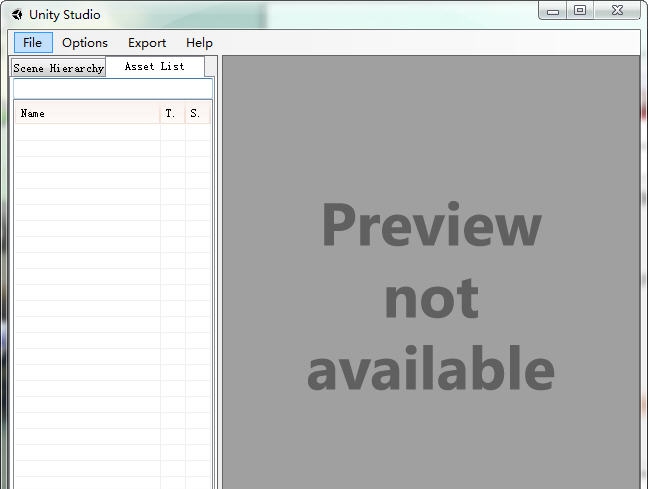Image resolution: width=648 pixels, height=489 pixels.
Task: Sort assets by S. column header
Action: click(198, 113)
